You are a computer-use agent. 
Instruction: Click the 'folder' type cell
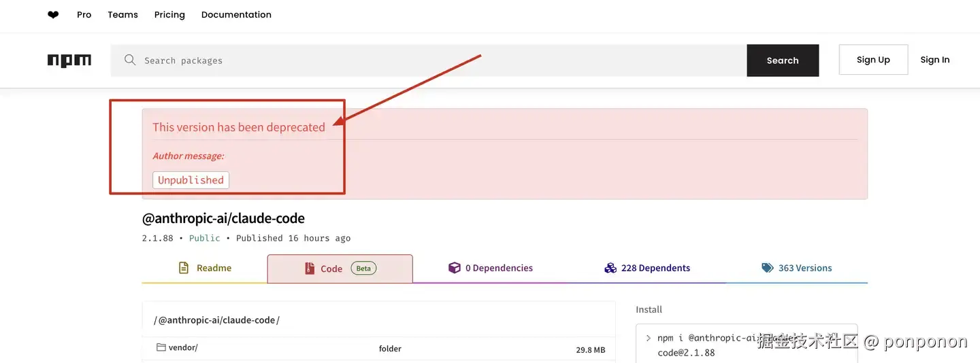(390, 349)
